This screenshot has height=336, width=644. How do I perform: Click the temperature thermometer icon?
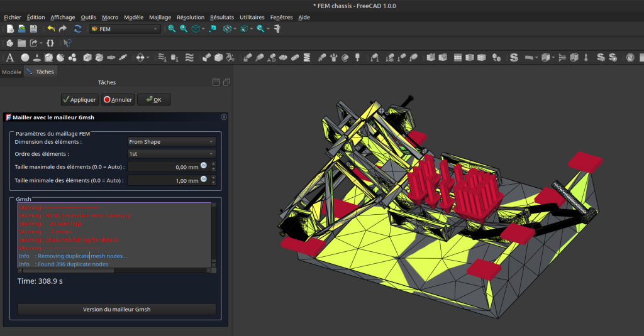pyautogui.click(x=586, y=57)
